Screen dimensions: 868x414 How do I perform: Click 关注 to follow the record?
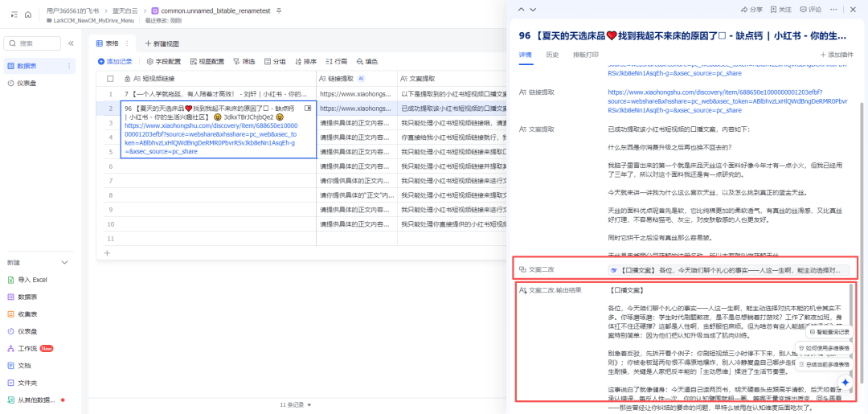(x=782, y=10)
